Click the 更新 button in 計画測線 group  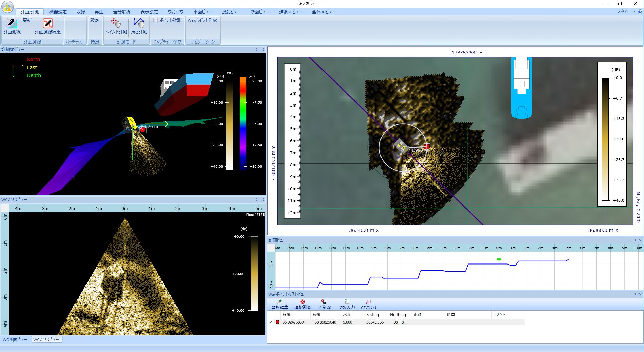27,20
